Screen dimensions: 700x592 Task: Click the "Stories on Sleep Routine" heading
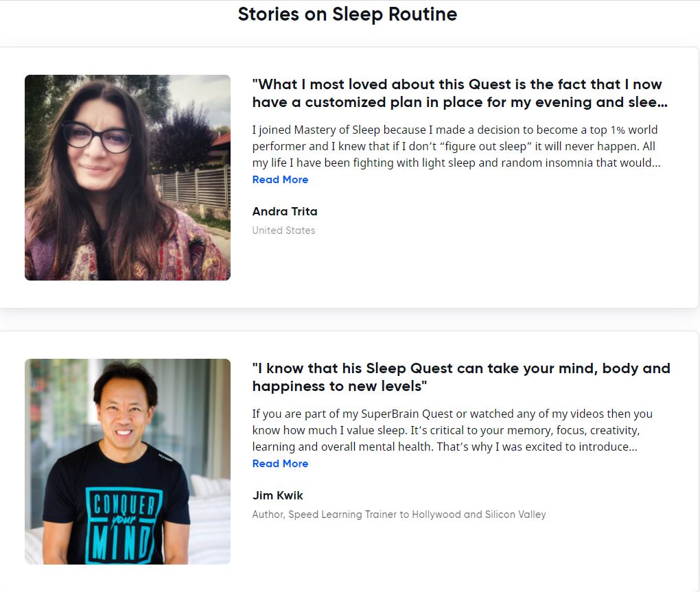click(347, 14)
